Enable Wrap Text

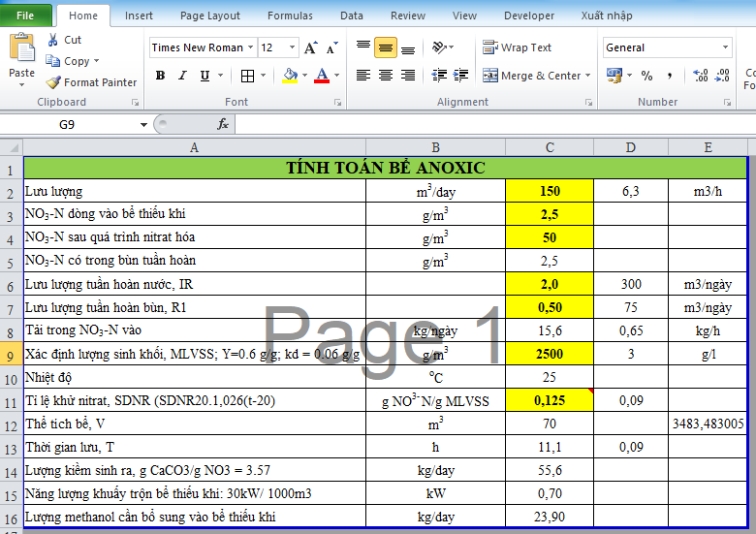(517, 47)
